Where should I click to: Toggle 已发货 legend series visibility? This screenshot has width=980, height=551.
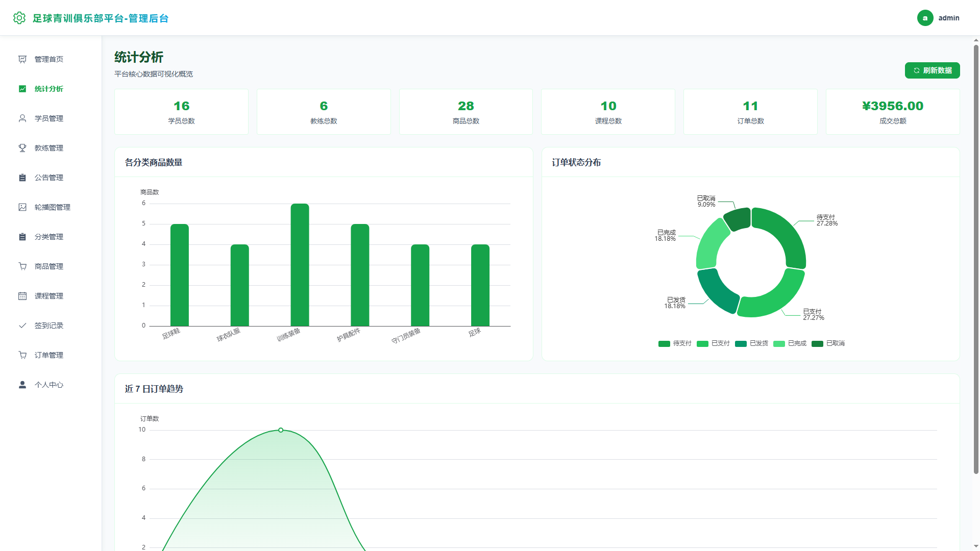[751, 343]
